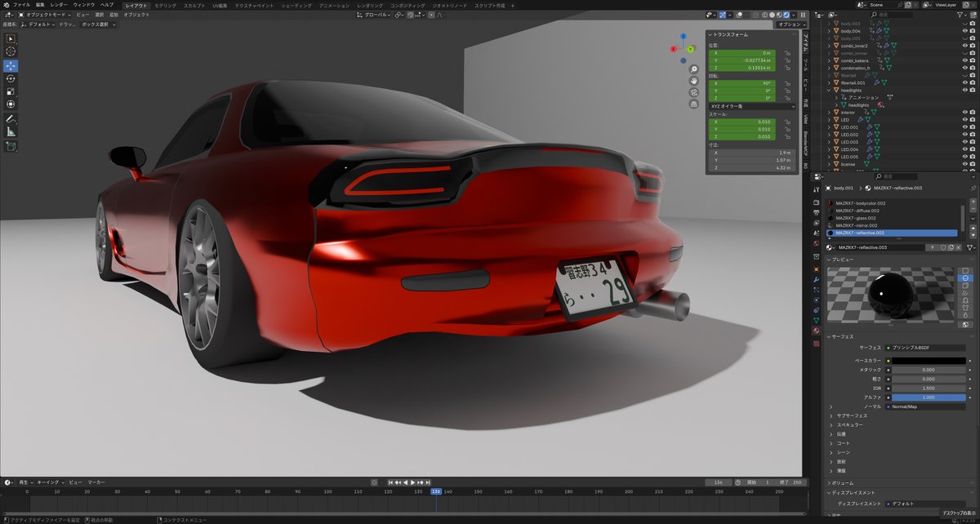Click the viewport zoom magnifier icon

[693, 69]
